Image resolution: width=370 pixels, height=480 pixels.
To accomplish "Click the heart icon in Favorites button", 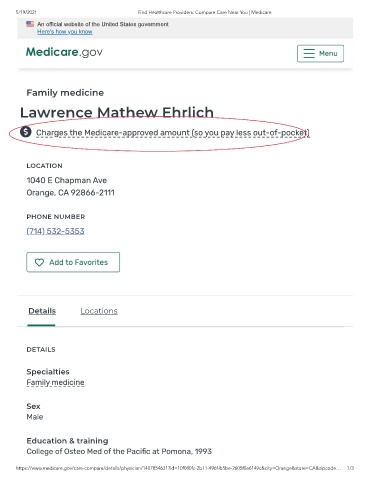I will coord(39,262).
